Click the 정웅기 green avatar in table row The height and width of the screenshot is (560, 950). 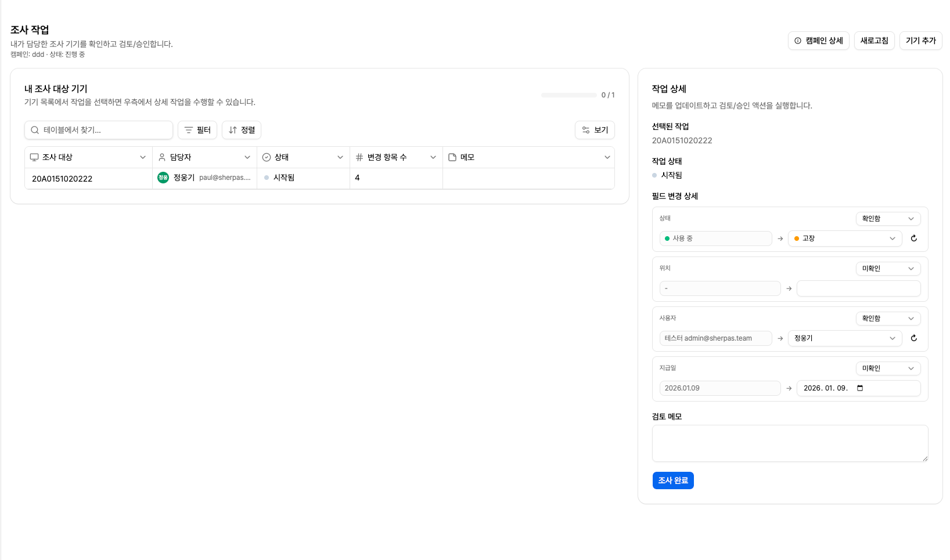163,178
